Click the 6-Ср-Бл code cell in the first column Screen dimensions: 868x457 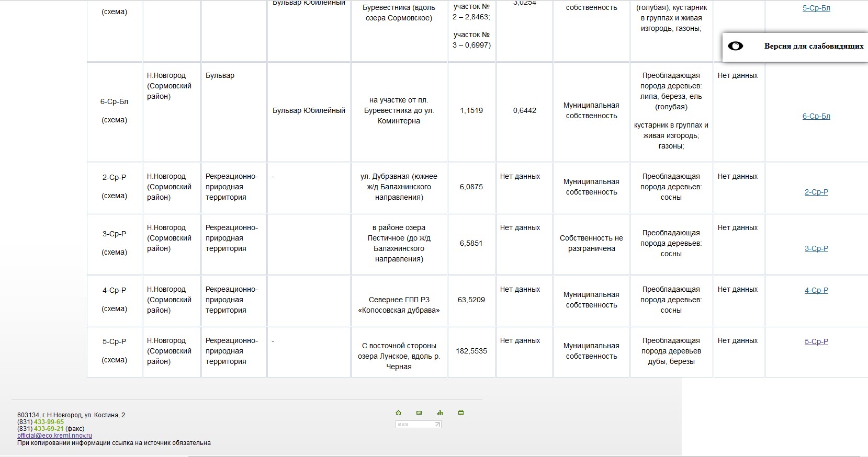coord(115,111)
